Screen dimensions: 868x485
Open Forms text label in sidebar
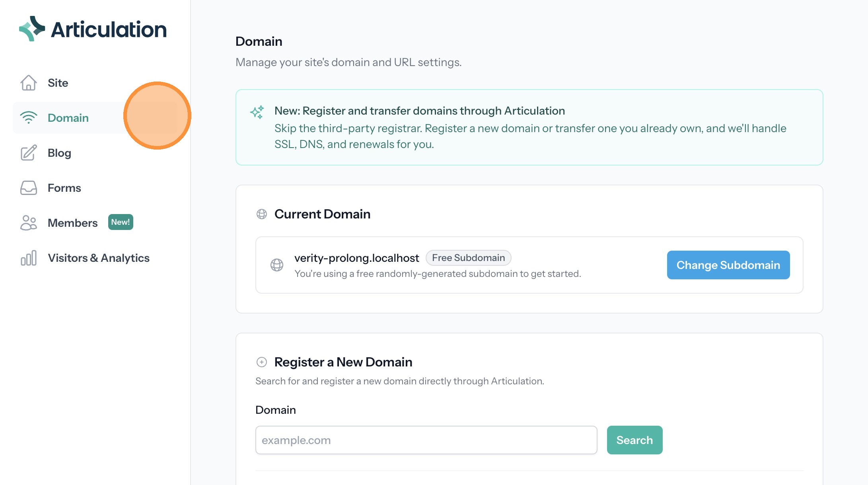tap(64, 188)
